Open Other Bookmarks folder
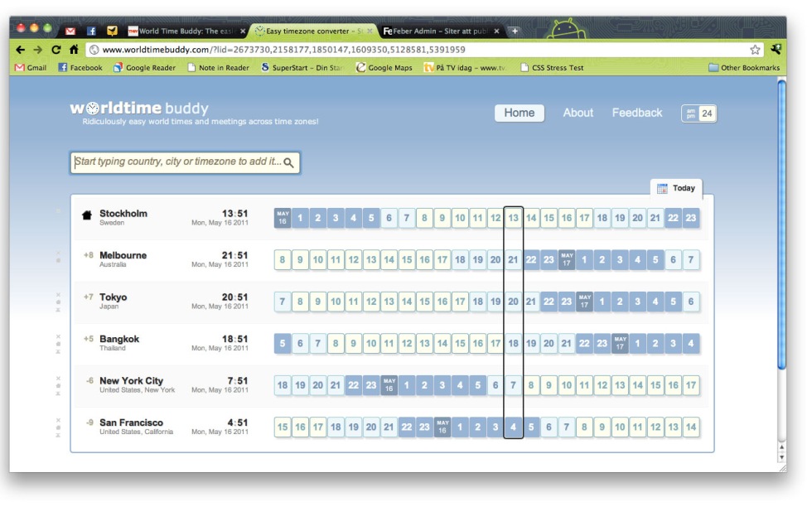 tap(744, 68)
